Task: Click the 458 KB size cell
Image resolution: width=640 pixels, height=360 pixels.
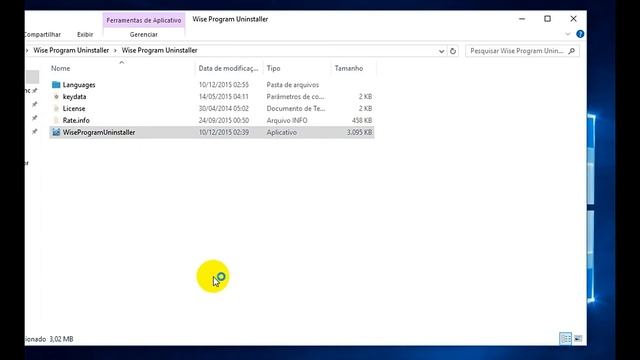Action: coord(362,120)
